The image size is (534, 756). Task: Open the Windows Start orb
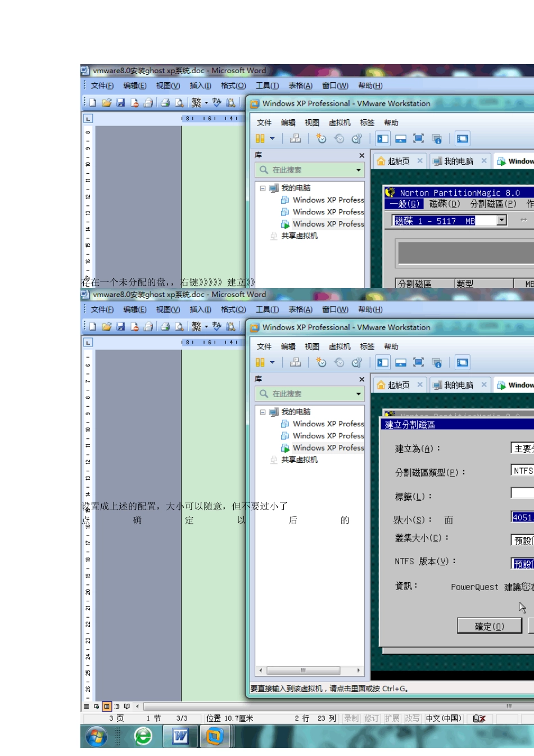tap(96, 736)
